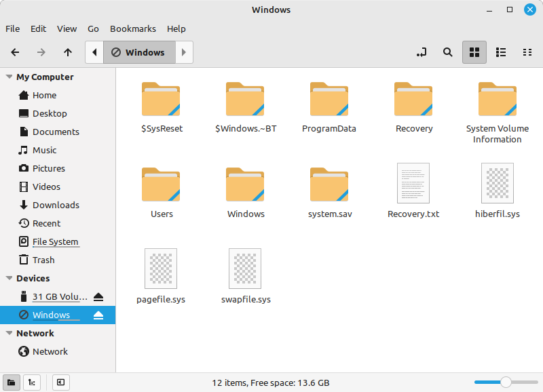Hide the sidebar
The image size is (543, 392).
60,383
